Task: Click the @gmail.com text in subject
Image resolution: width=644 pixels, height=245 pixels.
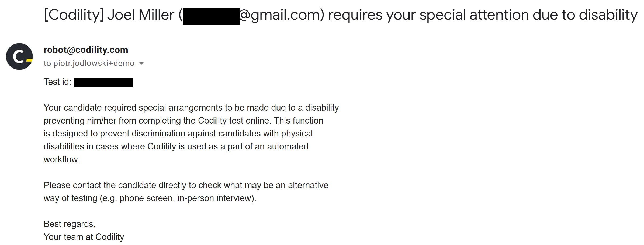Action: point(282,15)
